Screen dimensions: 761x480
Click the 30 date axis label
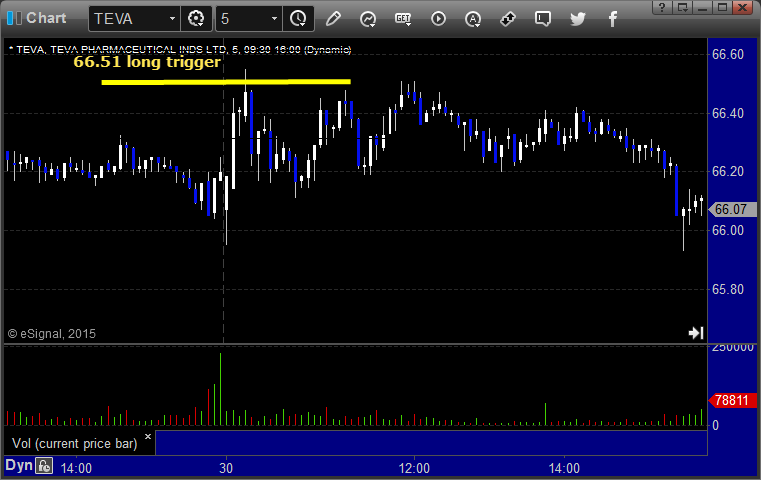click(x=226, y=468)
